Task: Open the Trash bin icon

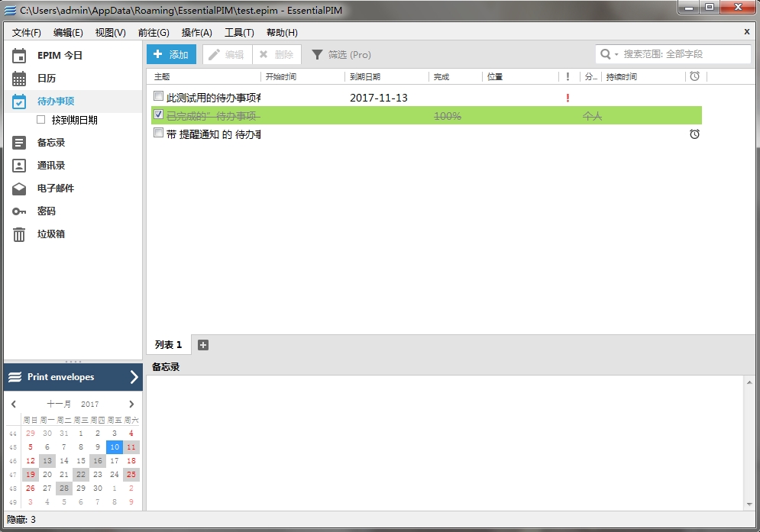Action: 19,234
